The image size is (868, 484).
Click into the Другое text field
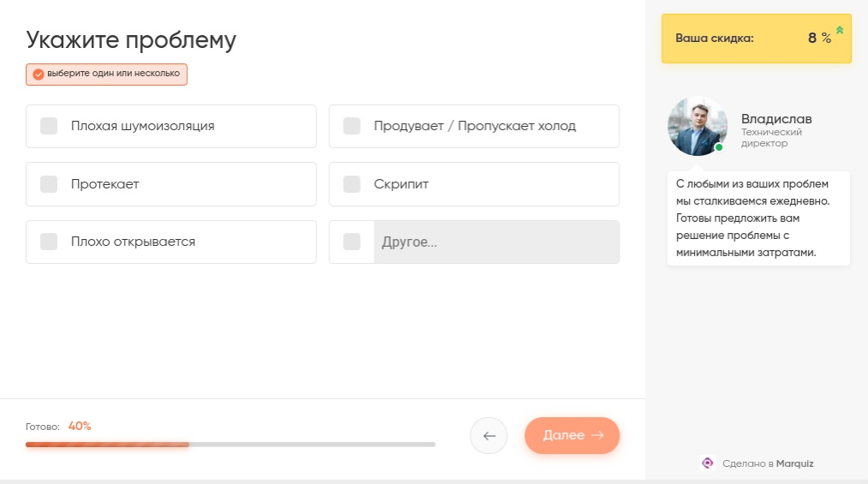(495, 242)
